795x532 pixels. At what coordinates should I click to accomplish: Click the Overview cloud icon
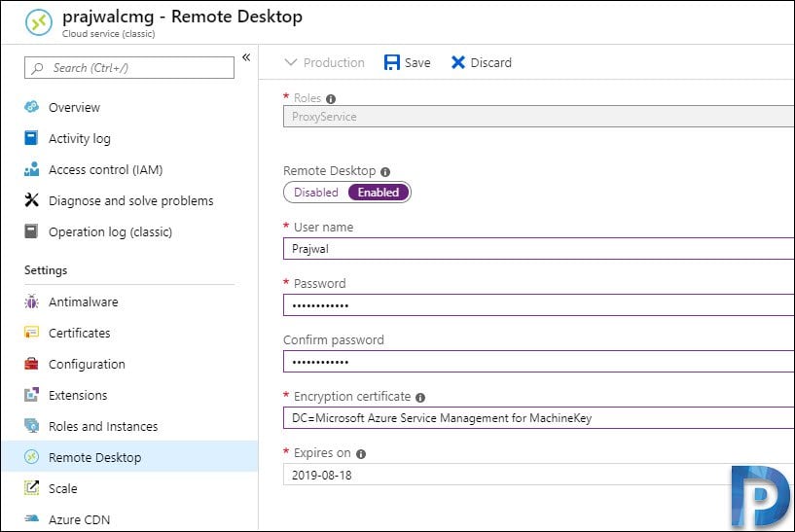[x=31, y=107]
